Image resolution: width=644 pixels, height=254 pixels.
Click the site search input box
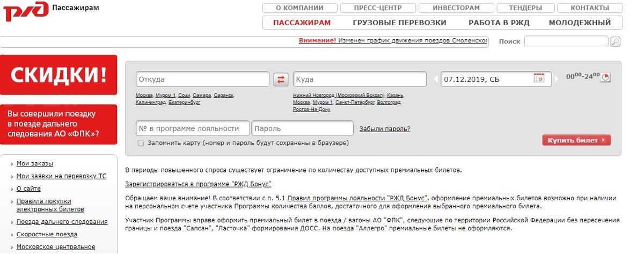coord(566,41)
